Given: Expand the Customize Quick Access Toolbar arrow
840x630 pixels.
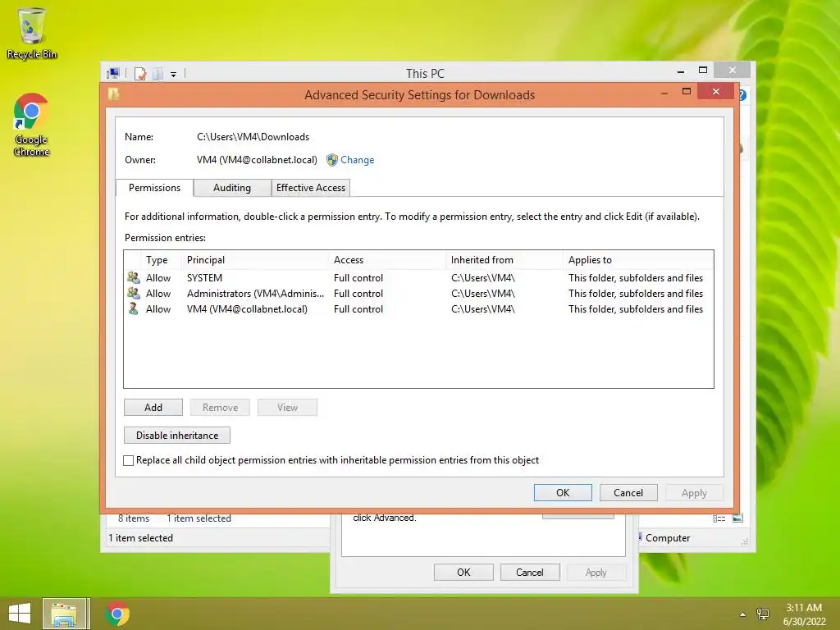Looking at the screenshot, I should click(x=174, y=75).
